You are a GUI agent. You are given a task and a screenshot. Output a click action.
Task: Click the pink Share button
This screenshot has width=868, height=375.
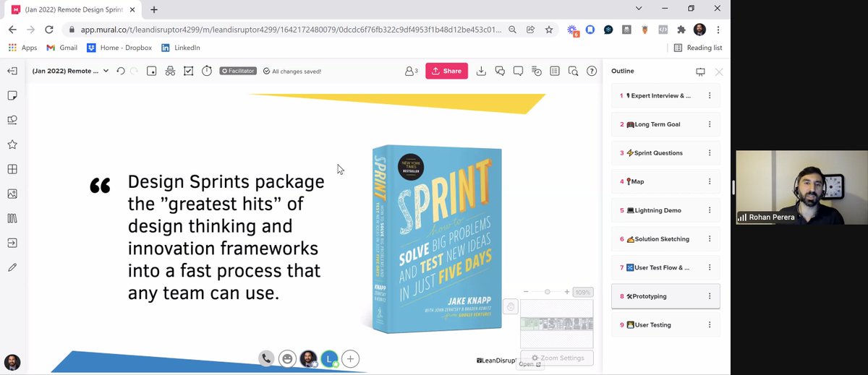tap(446, 71)
